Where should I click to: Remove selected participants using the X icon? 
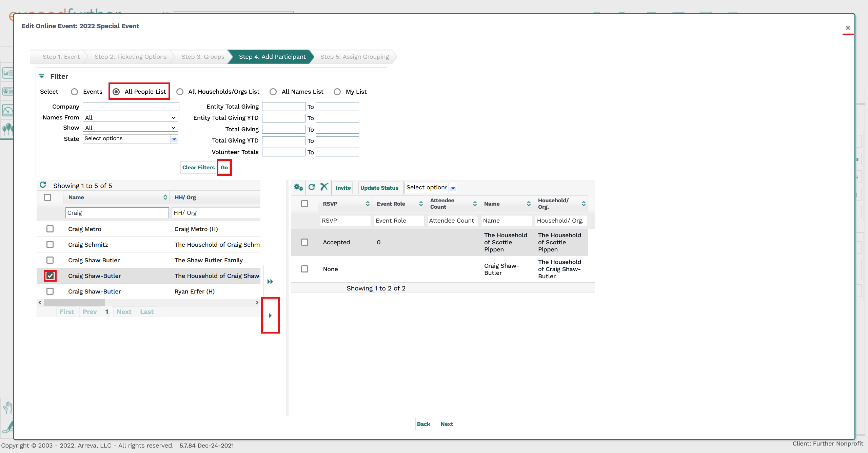tap(324, 187)
